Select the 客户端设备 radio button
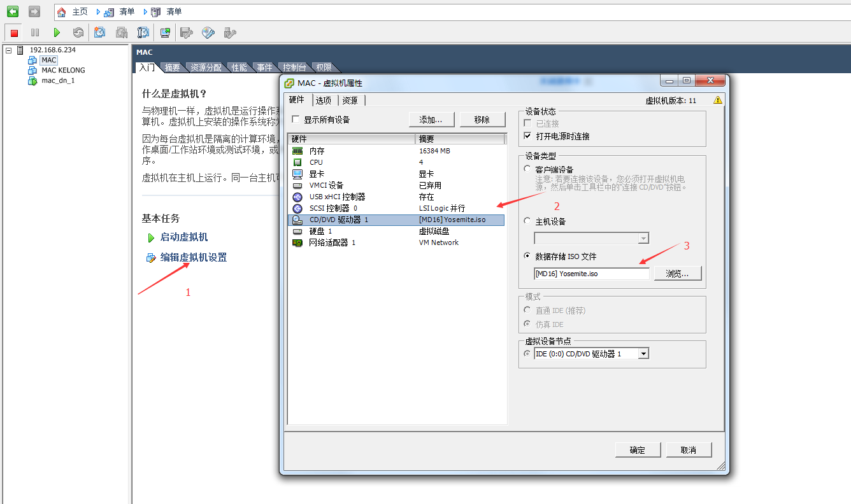The height and width of the screenshot is (504, 851). click(527, 169)
